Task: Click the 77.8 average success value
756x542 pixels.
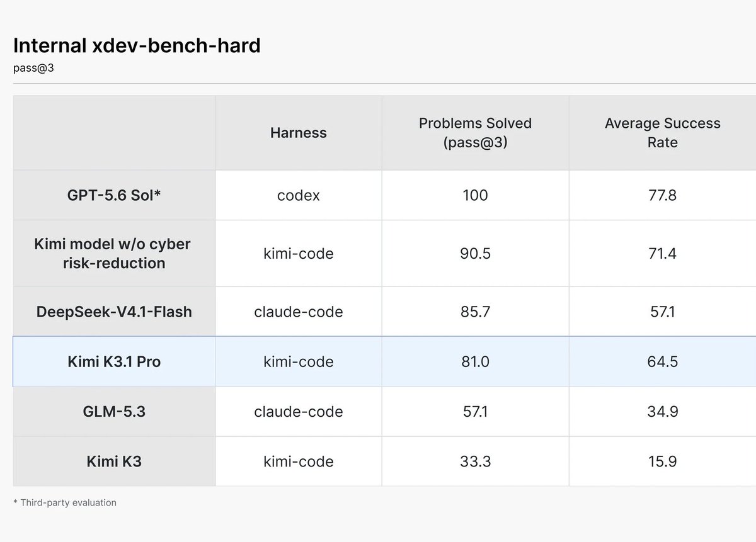Action: tap(663, 195)
